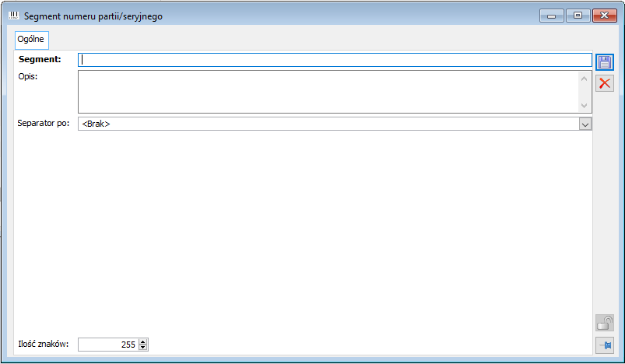The image size is (625, 364).
Task: Switch to the Ogólne tab
Action: 31,40
